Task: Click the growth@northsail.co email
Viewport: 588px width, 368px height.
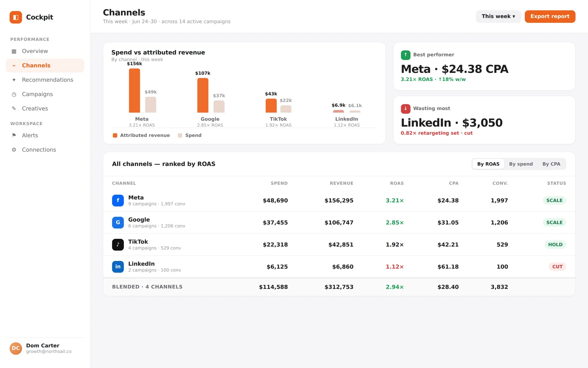Action: click(49, 351)
